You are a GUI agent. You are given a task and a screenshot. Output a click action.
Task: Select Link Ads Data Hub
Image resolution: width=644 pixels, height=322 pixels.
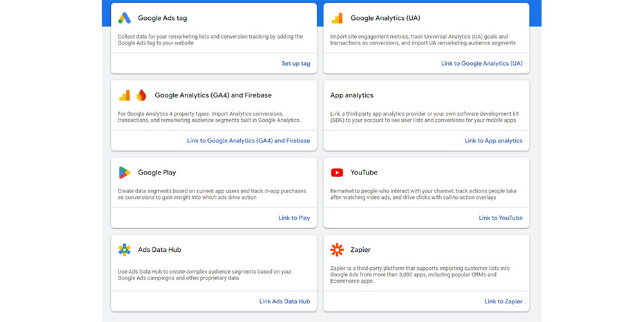(285, 301)
